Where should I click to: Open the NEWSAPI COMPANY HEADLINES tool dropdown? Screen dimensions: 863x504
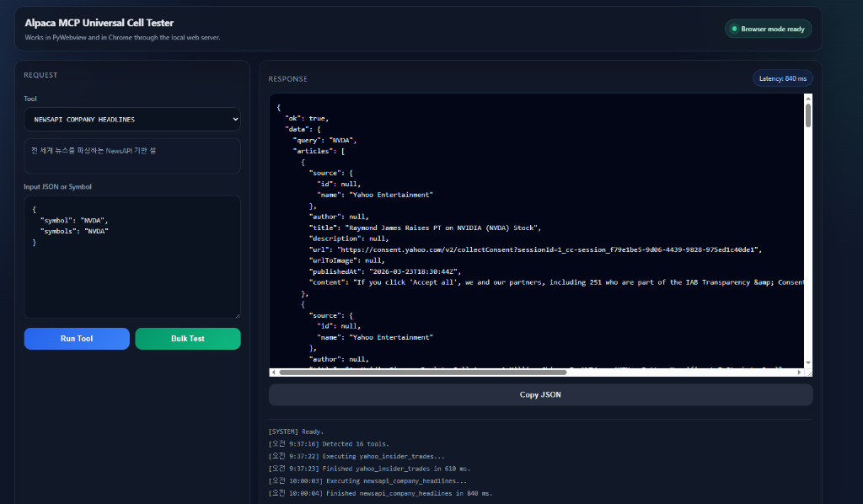click(x=132, y=120)
